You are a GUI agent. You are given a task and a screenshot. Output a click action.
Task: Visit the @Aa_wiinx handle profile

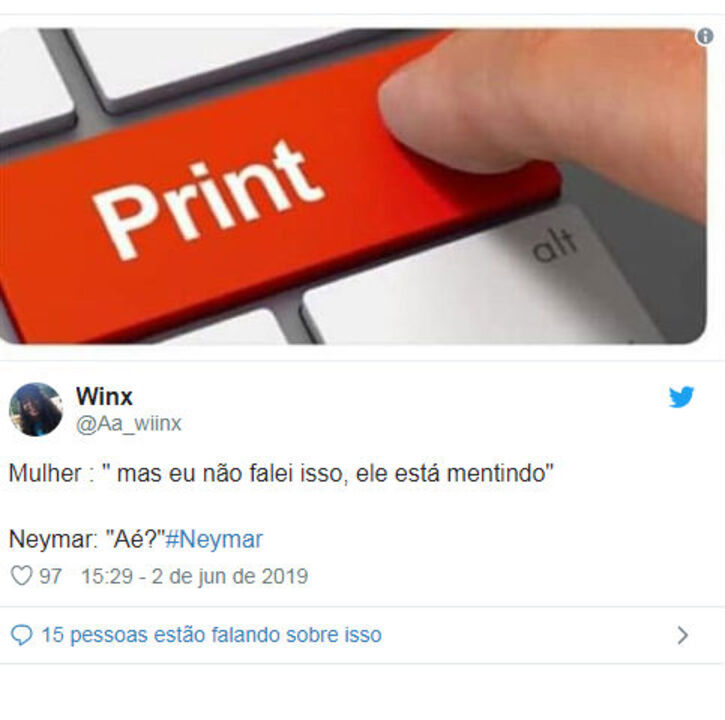click(x=129, y=423)
